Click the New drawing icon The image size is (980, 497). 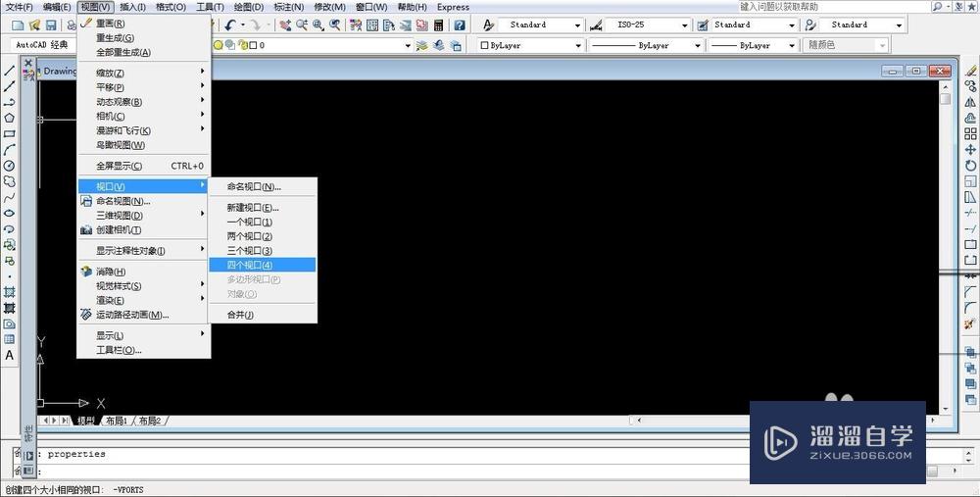click(x=18, y=25)
